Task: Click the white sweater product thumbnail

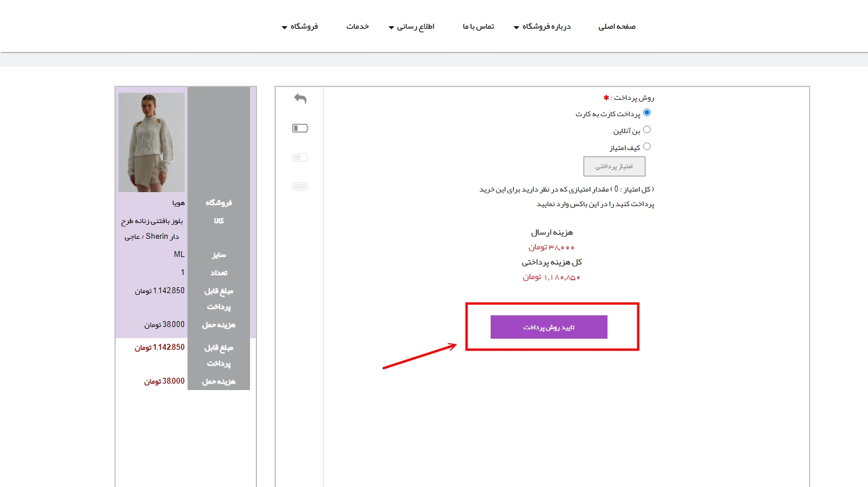Action: click(151, 142)
